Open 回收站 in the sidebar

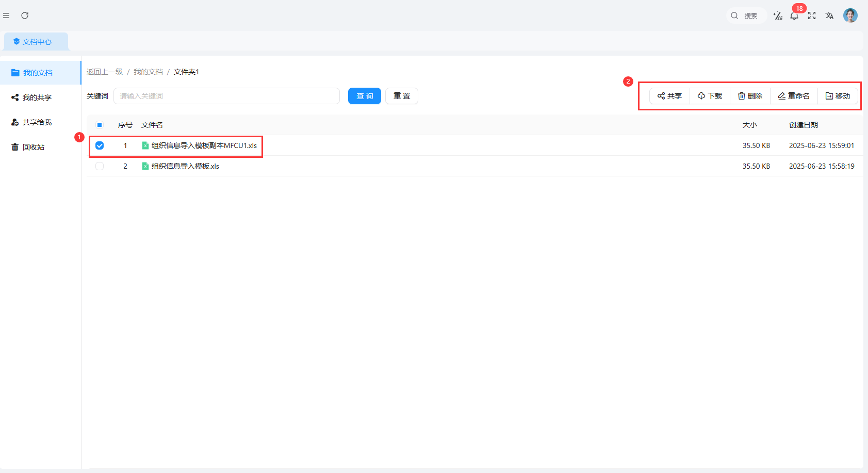[40, 147]
